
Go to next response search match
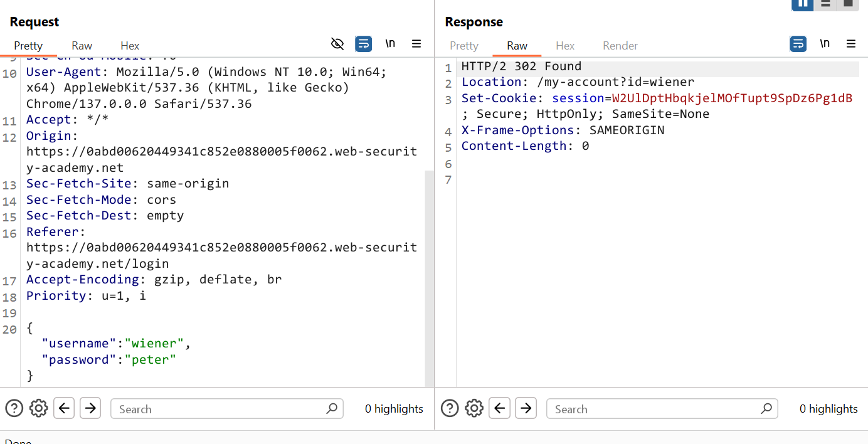[x=526, y=408]
